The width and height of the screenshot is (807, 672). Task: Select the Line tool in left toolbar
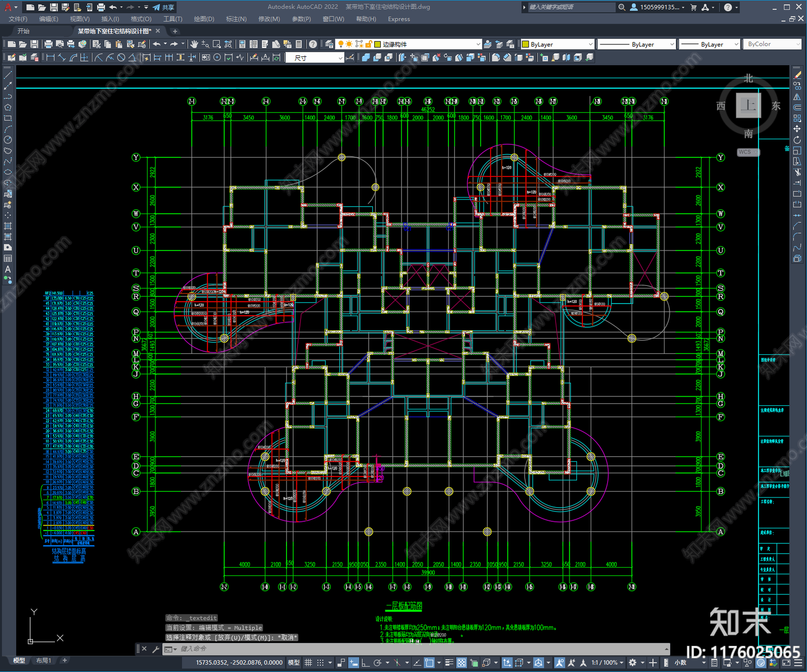coord(8,75)
